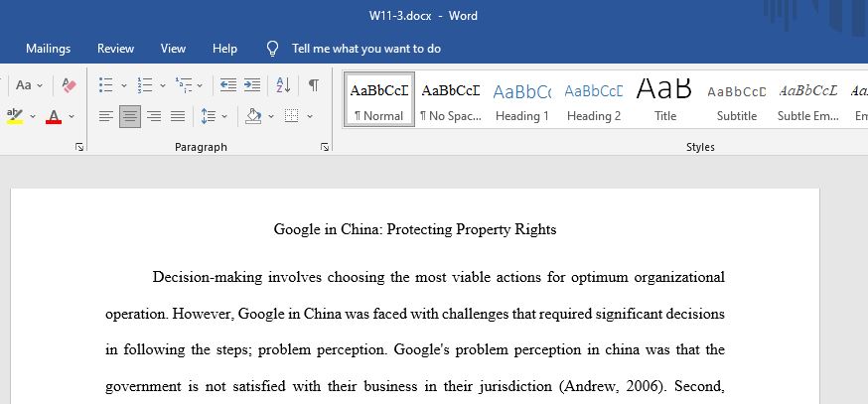Open the Change Case (Aa) menu

coord(29,85)
